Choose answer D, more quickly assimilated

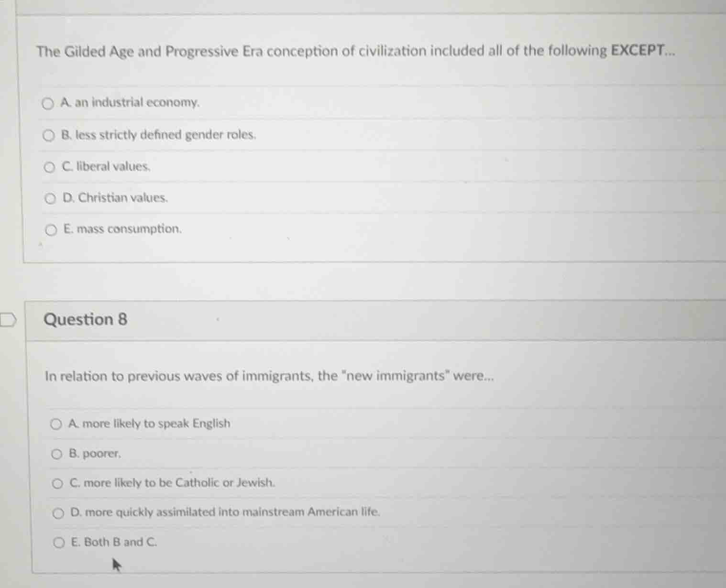click(x=58, y=512)
